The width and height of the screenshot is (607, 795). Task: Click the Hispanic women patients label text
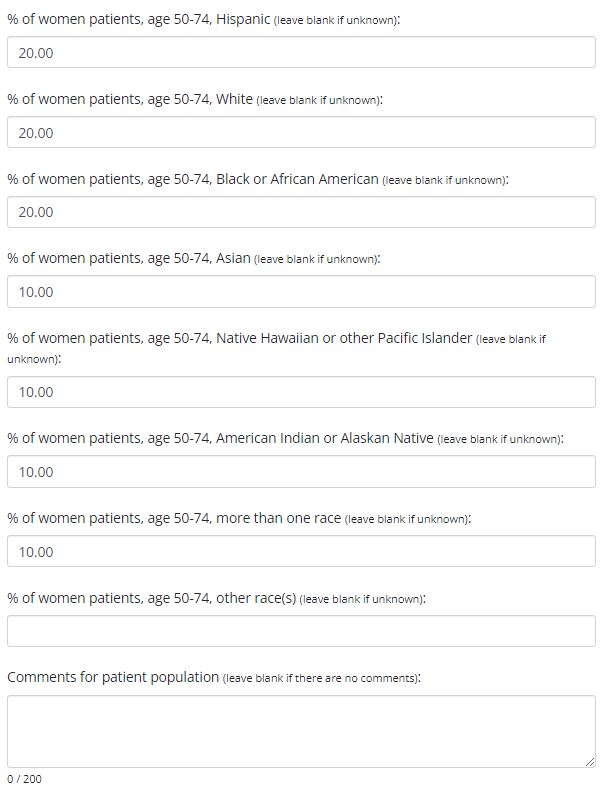tap(138, 19)
